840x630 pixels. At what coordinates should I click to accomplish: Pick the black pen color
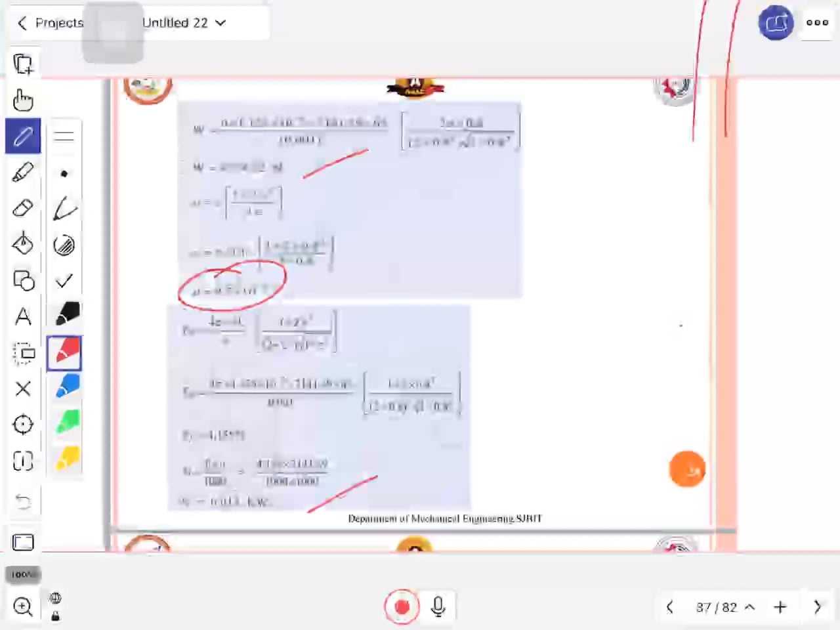coord(66,314)
